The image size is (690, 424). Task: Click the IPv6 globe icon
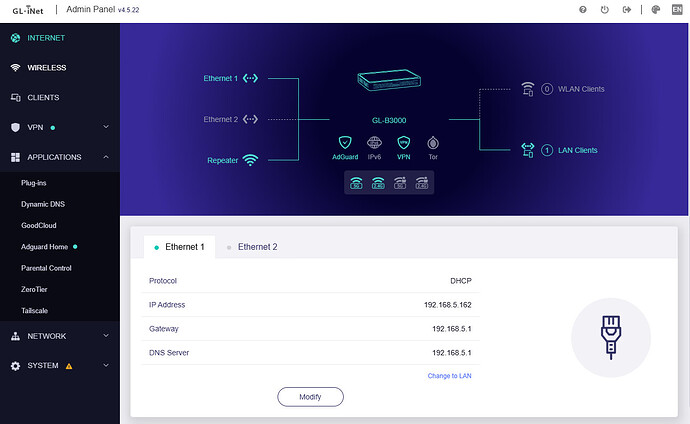click(375, 142)
